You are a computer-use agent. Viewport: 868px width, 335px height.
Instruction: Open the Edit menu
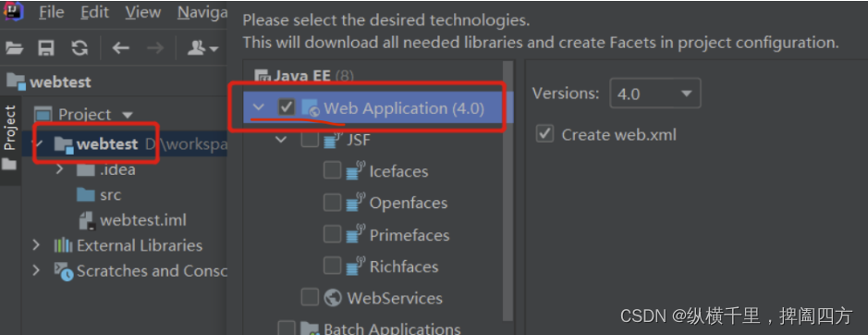pos(93,13)
